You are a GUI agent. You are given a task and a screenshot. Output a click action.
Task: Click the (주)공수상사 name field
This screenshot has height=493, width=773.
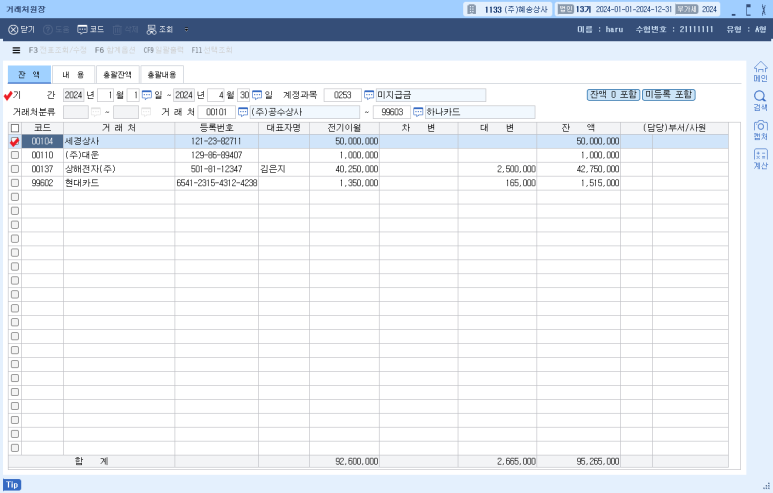click(305, 112)
